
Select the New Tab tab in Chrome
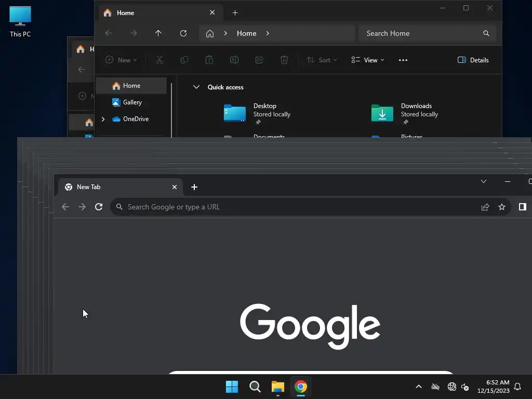click(121, 187)
